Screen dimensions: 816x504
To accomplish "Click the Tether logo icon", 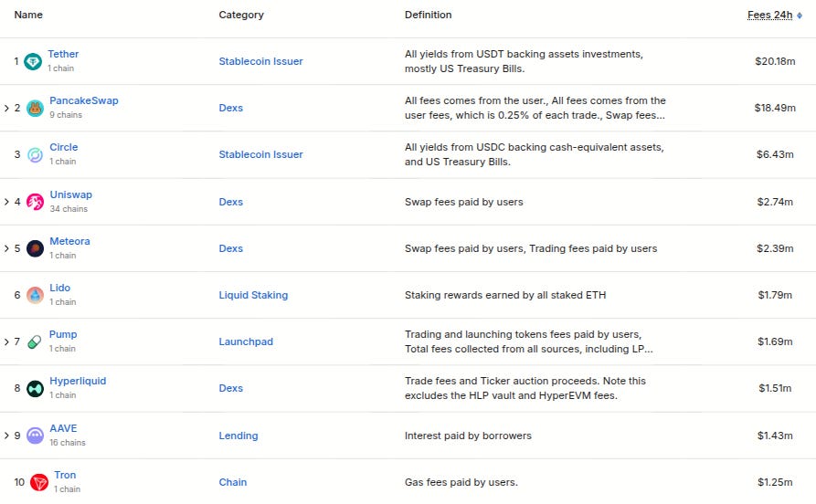I will pos(33,61).
